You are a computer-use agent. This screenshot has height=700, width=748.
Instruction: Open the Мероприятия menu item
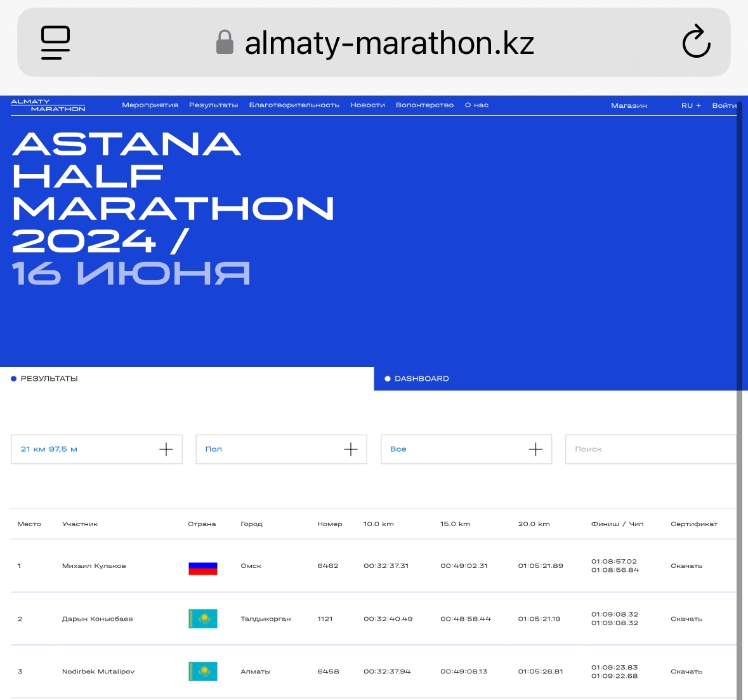click(150, 105)
